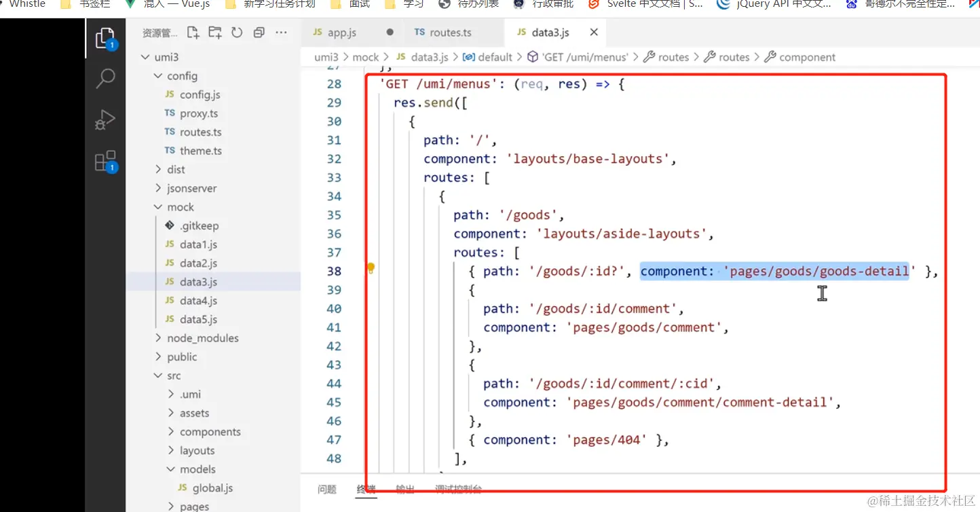Click the 'pages/goods/comment/comment-detail' string on line 45

pyautogui.click(x=701, y=403)
